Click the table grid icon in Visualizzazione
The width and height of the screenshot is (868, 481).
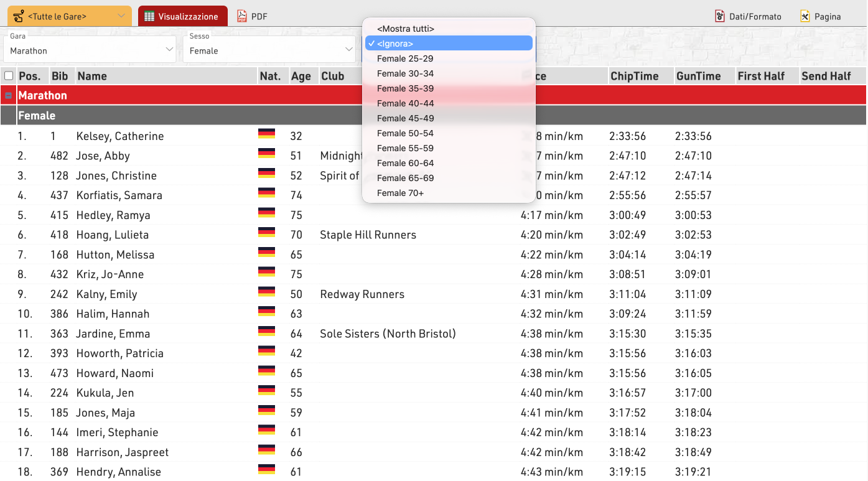pyautogui.click(x=149, y=16)
